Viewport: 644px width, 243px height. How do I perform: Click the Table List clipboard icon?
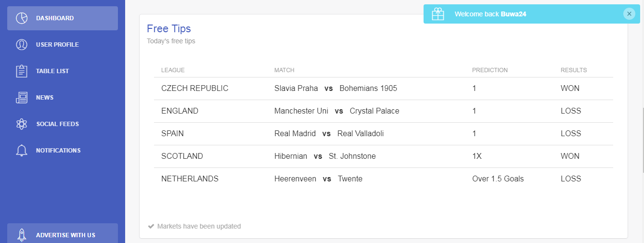[22, 71]
